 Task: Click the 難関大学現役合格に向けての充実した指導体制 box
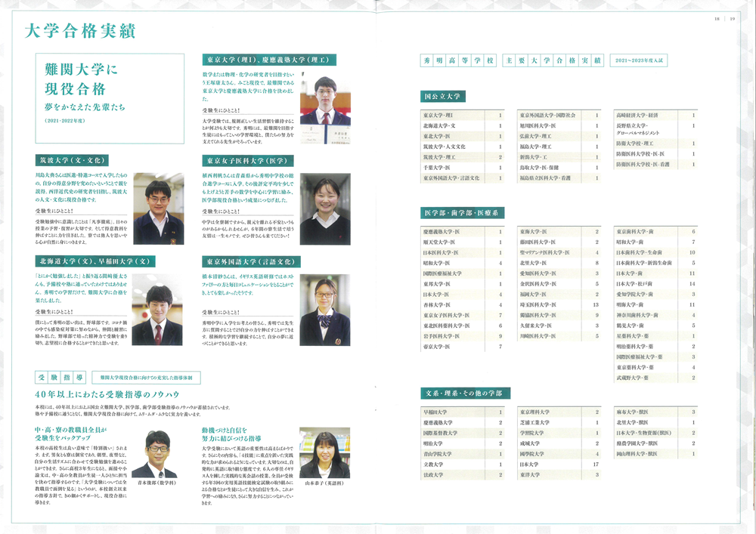tap(146, 378)
